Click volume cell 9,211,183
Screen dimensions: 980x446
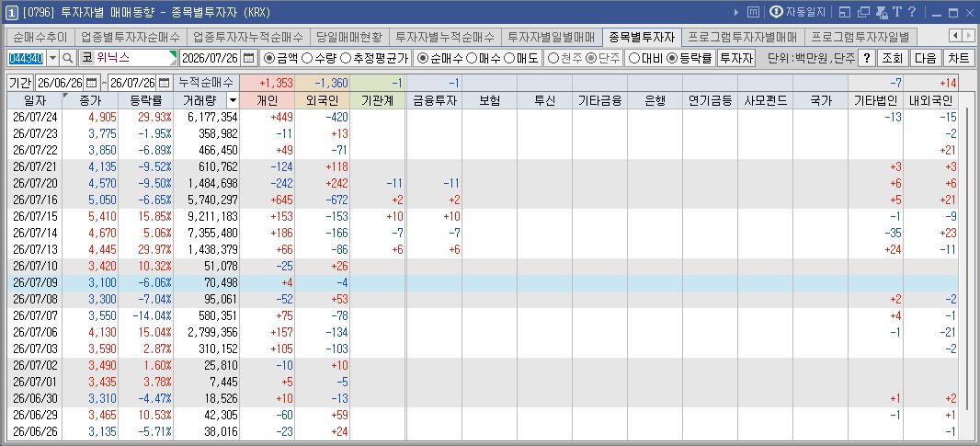click(x=206, y=217)
